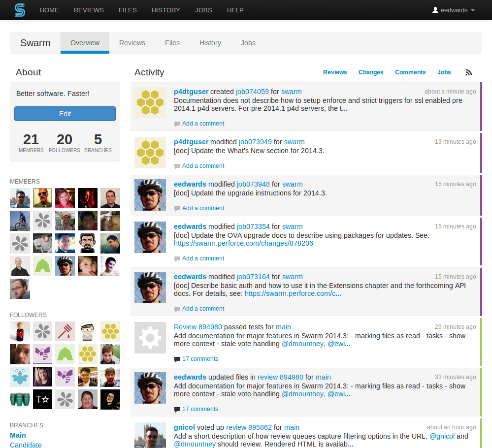This screenshot has width=492, height=448.
Task: Open the Main branch link
Action: click(x=18, y=435)
